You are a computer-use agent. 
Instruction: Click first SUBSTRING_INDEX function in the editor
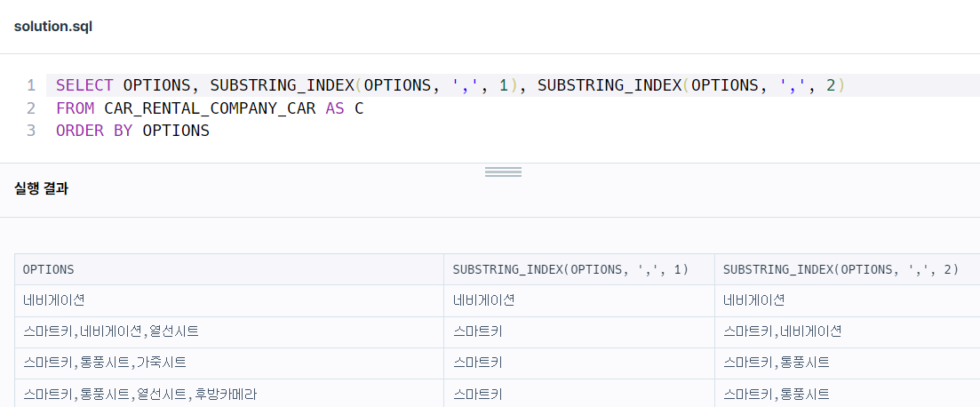(282, 85)
